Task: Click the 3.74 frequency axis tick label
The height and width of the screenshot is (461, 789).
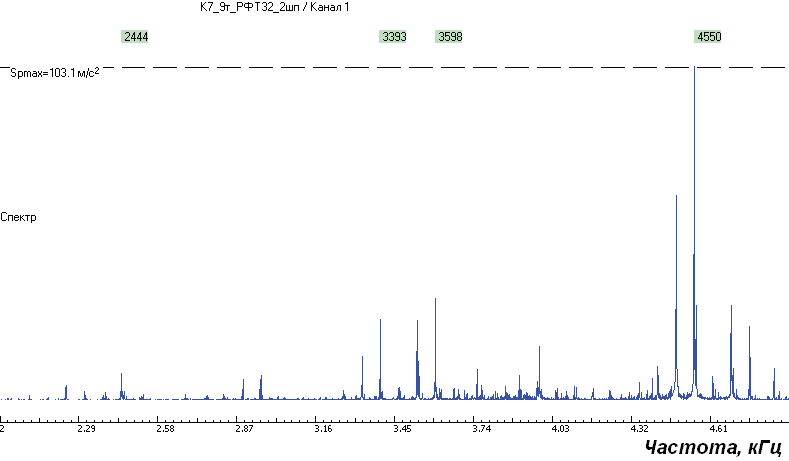Action: point(482,429)
